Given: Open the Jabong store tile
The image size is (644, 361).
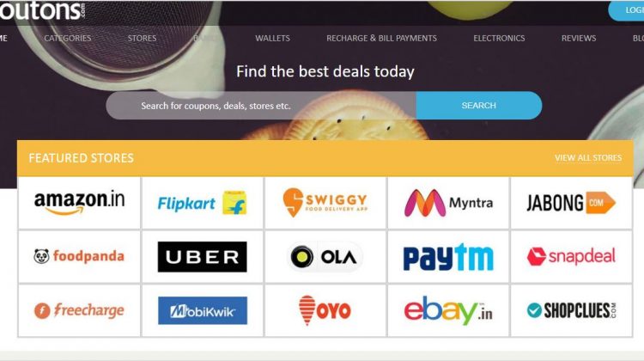Looking at the screenshot, I should (x=571, y=203).
